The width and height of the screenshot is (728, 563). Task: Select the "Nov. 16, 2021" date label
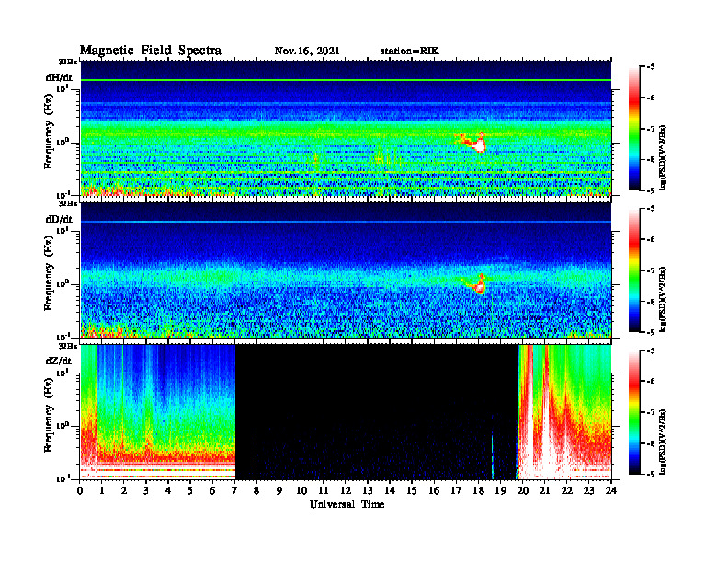pyautogui.click(x=307, y=52)
